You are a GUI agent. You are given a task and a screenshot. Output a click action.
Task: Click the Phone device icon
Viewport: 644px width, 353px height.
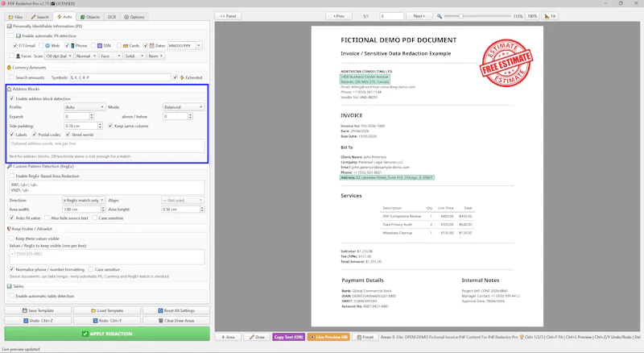click(x=72, y=46)
